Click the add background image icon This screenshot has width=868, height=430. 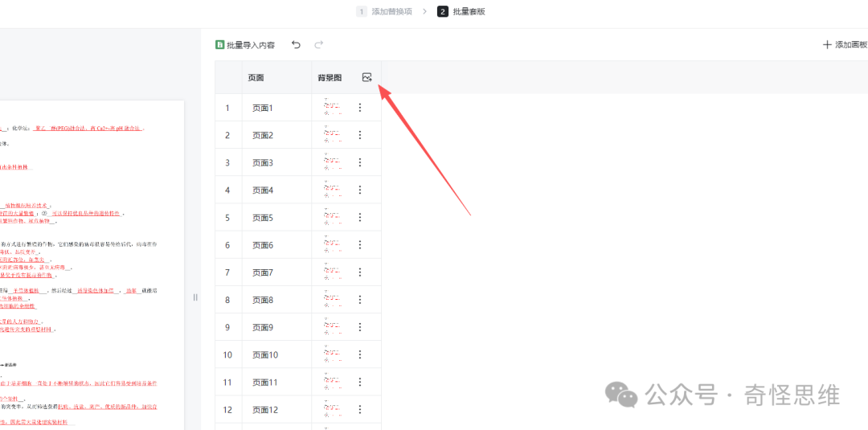coord(366,77)
